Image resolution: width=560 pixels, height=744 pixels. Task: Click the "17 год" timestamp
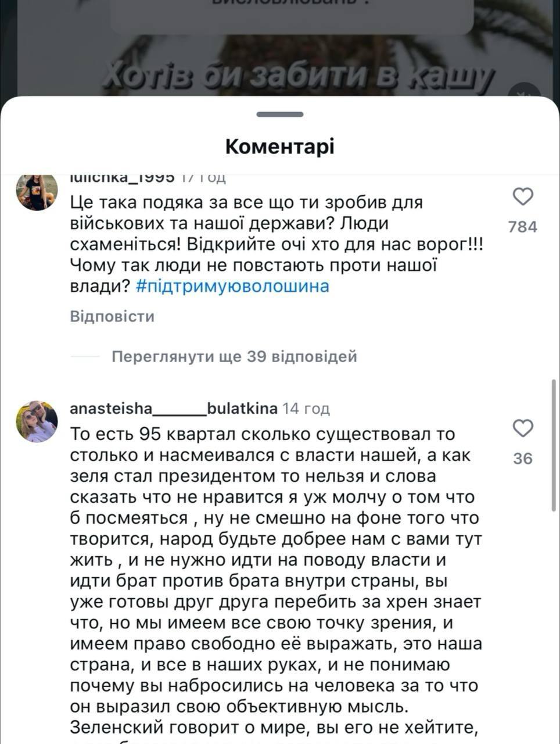(x=203, y=177)
